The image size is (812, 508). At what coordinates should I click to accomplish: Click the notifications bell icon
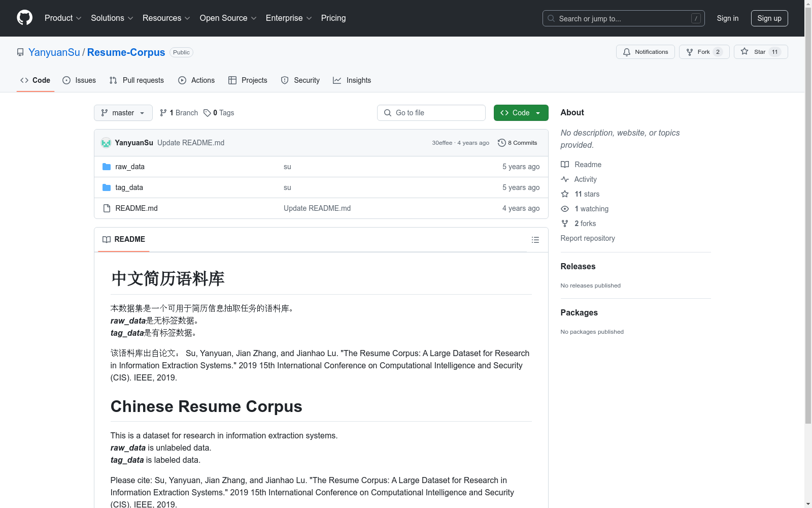(x=627, y=52)
